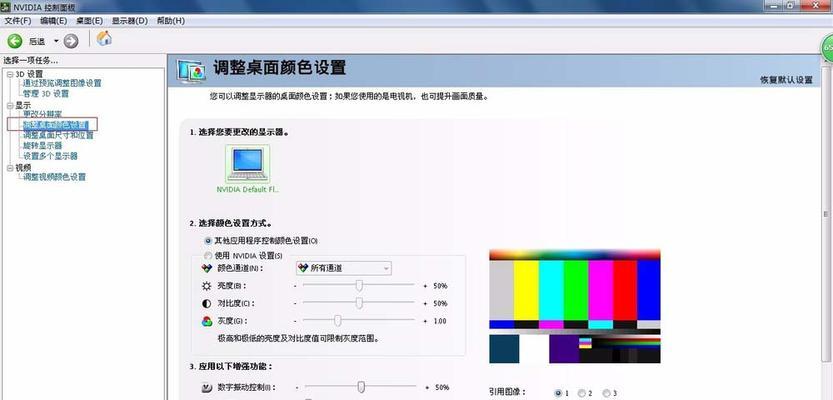Viewport: 833px width, 400px height.
Task: Open 调整视频颜色设置 task
Action: pos(54,177)
